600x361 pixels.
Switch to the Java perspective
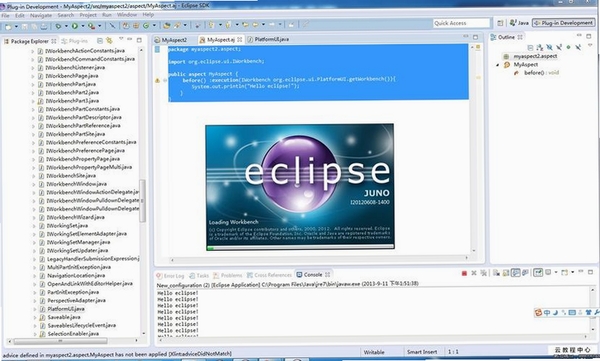519,23
